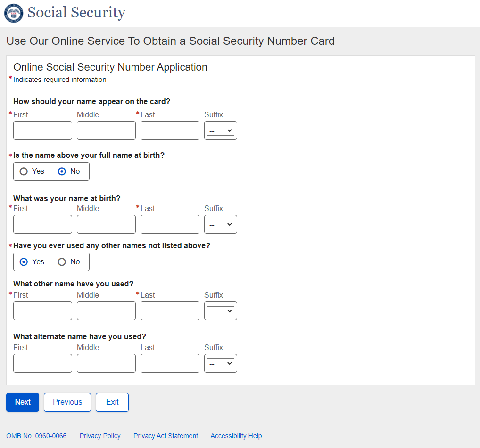The width and height of the screenshot is (480, 448).
Task: Click the OMB No. 0960-0066 link
Action: pos(36,436)
